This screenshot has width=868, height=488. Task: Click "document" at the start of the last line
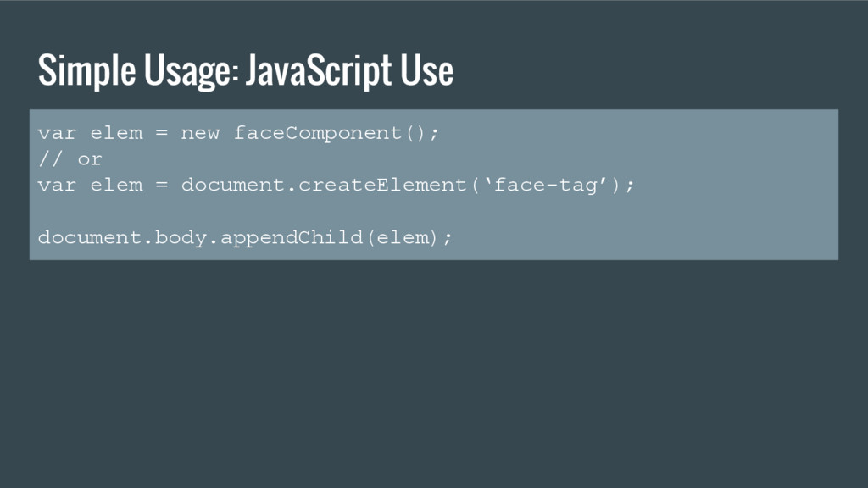(x=90, y=237)
